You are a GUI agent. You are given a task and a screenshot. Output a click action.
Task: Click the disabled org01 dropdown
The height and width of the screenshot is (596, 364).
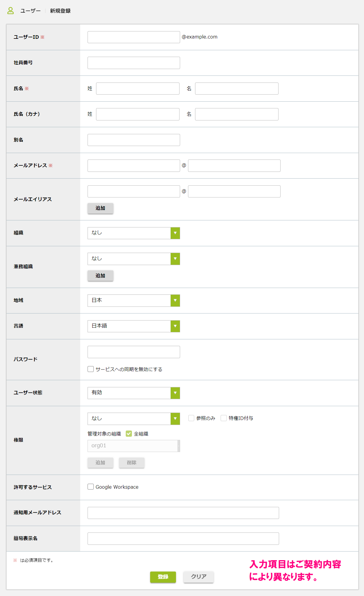(134, 446)
